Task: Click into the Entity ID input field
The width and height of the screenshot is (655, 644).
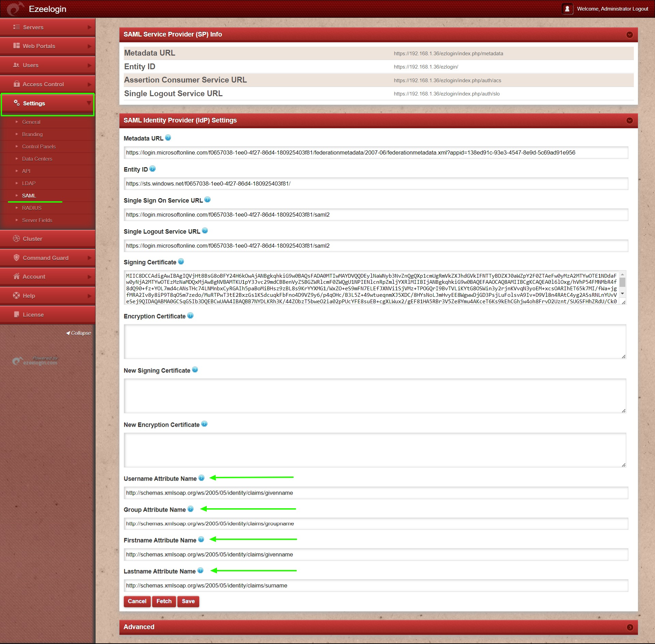Action: pos(375,184)
